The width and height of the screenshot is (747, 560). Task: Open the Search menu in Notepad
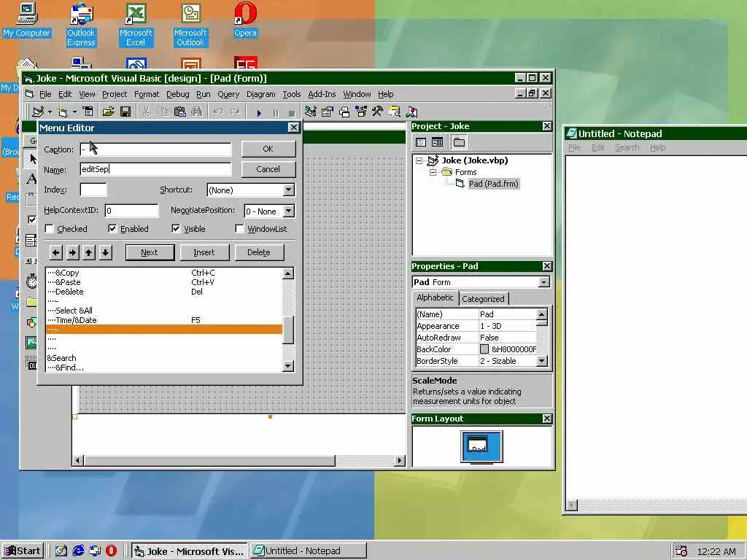click(627, 147)
